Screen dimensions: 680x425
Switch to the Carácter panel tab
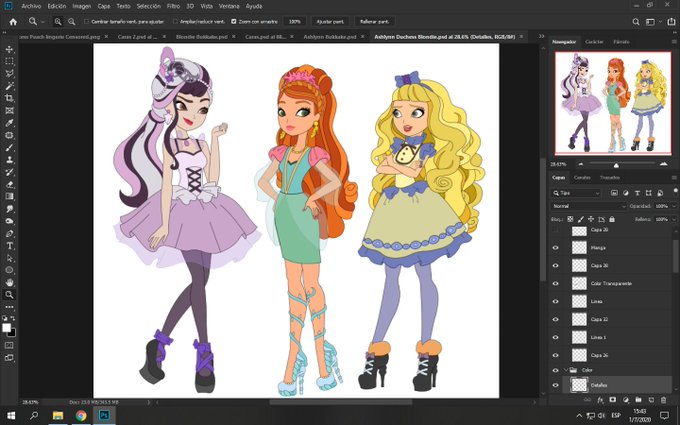tap(594, 42)
